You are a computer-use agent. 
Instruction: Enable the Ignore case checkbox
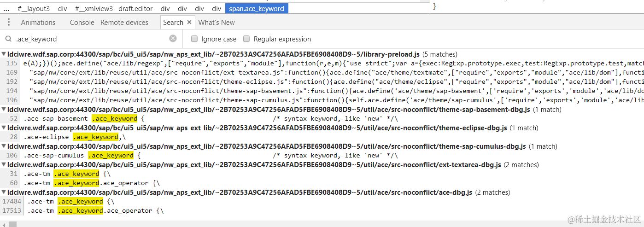[x=194, y=39]
